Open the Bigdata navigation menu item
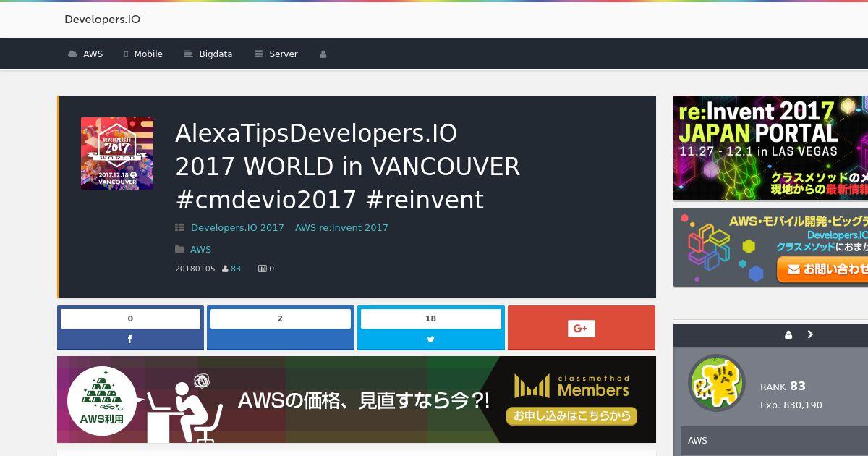Image resolution: width=868 pixels, height=456 pixels. [208, 54]
